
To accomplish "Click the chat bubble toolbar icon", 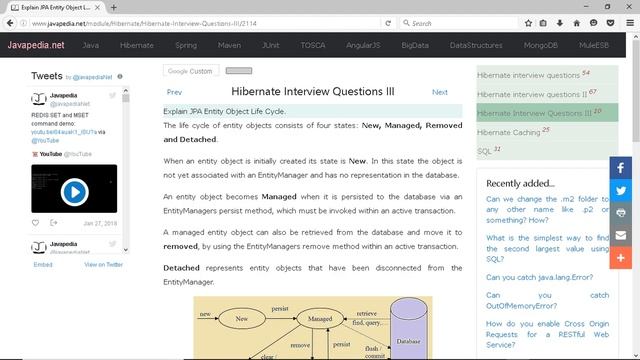I will 593,23.
